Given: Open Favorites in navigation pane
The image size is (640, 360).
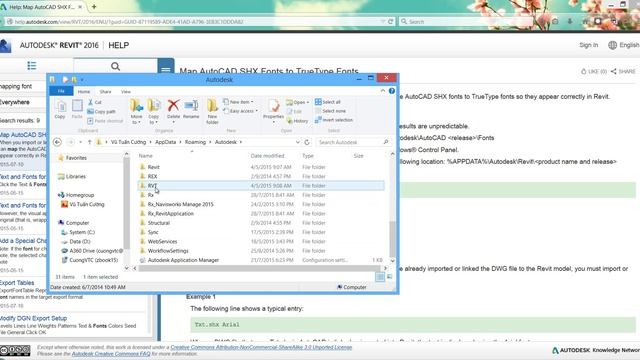Looking at the screenshot, I should coord(76,158).
